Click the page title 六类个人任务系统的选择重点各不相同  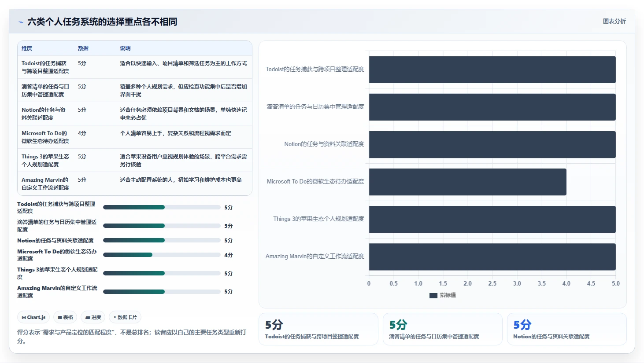[102, 22]
